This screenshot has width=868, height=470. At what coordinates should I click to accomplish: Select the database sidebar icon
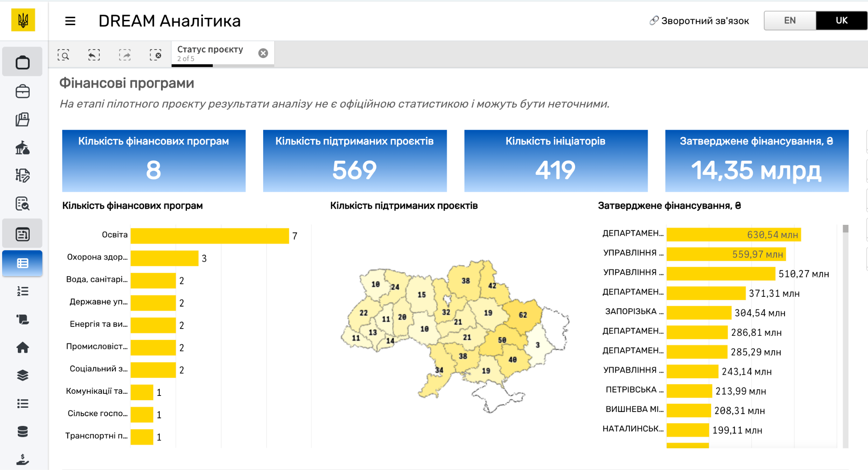click(22, 431)
